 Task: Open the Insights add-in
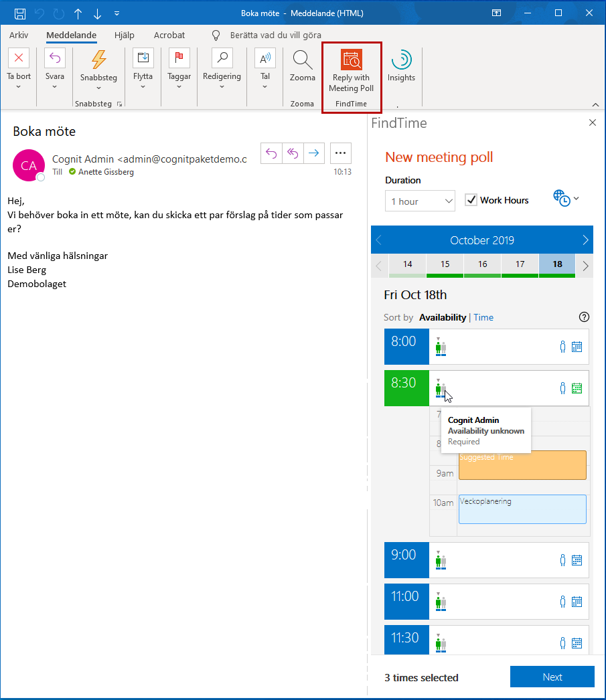click(401, 60)
